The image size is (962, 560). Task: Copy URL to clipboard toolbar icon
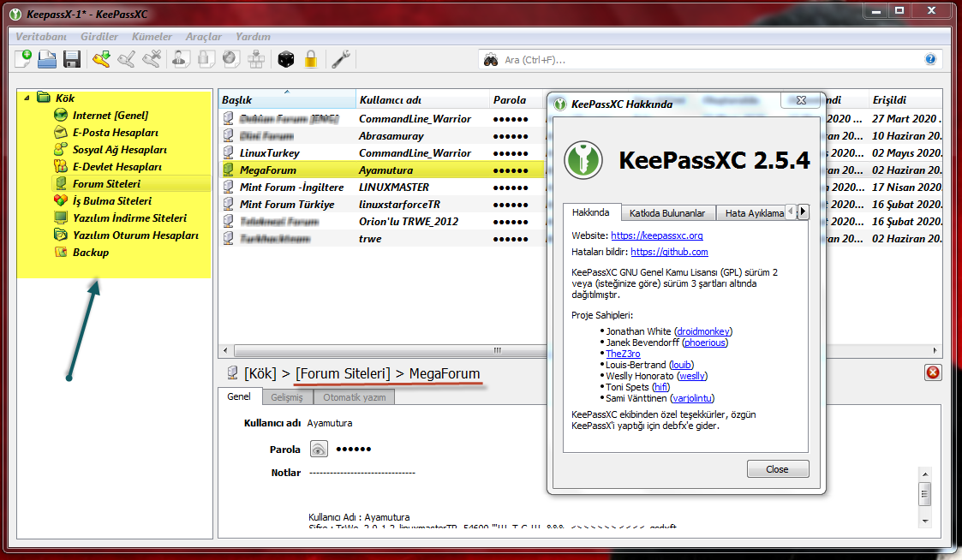(230, 59)
